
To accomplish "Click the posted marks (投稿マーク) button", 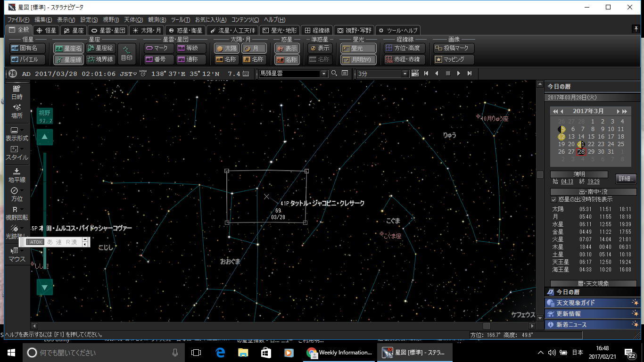I will 454,48.
